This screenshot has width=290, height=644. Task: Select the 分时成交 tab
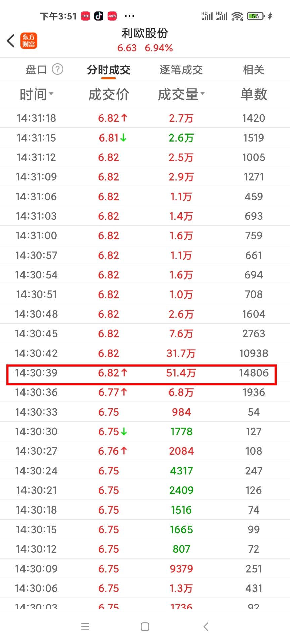coord(109,70)
